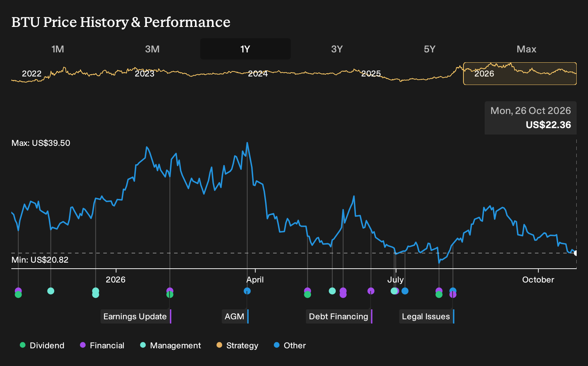Open the 3Y range tab
Screen dimensions: 588x366
tap(337, 49)
